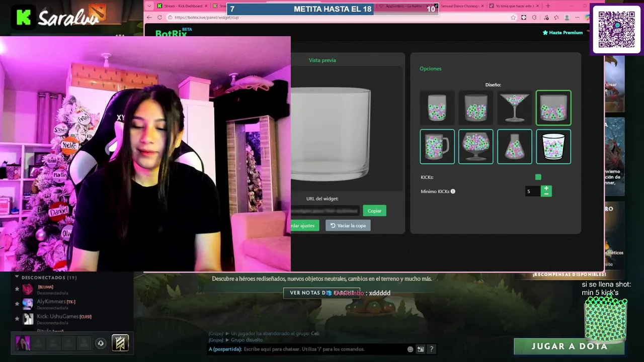The image size is (644, 362).
Task: Toggle party voice chat headset icon
Action: [101, 343]
